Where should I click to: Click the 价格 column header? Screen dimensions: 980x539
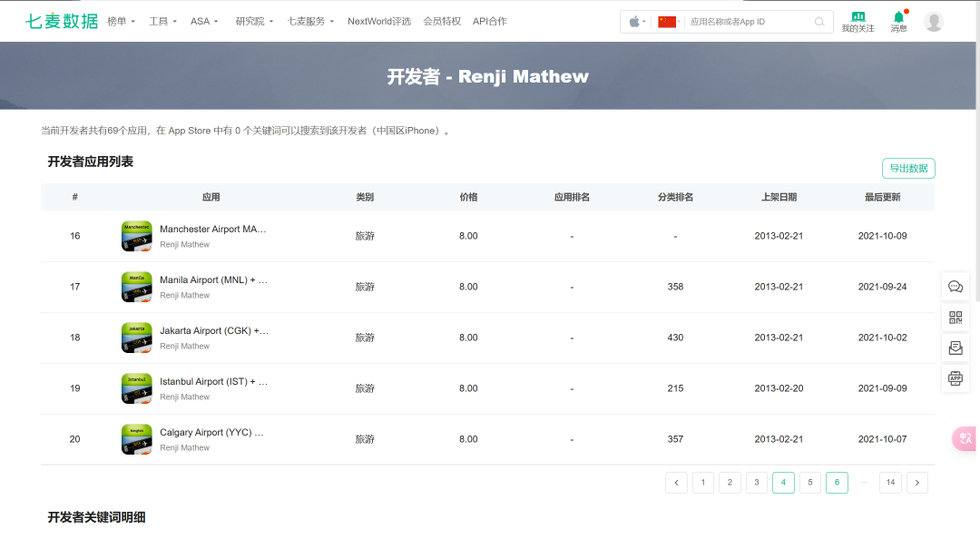(469, 197)
